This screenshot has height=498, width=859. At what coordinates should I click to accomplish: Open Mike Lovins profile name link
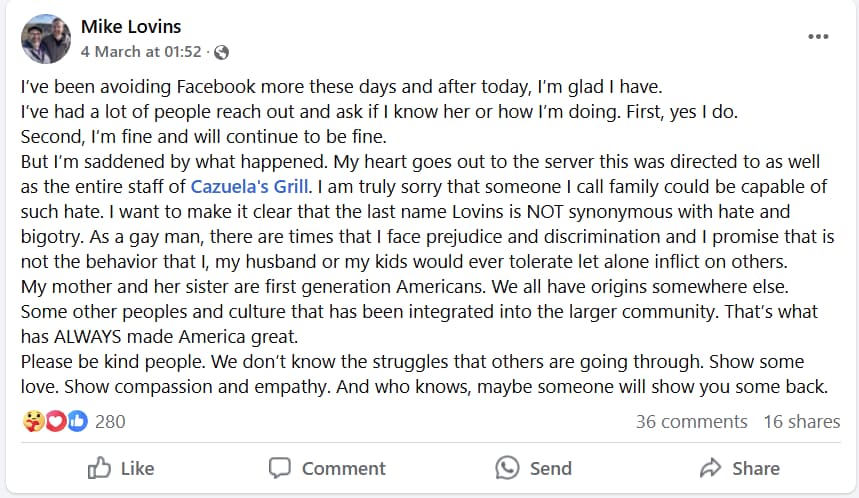131,26
